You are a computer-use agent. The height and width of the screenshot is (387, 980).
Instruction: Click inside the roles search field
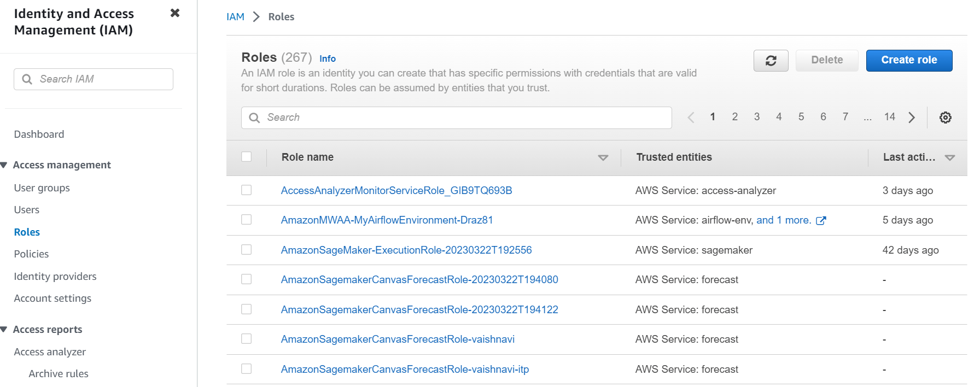coord(457,118)
